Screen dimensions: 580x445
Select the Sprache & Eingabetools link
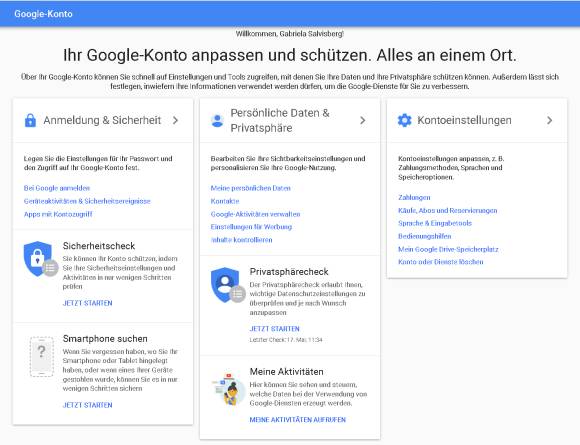[x=435, y=223]
